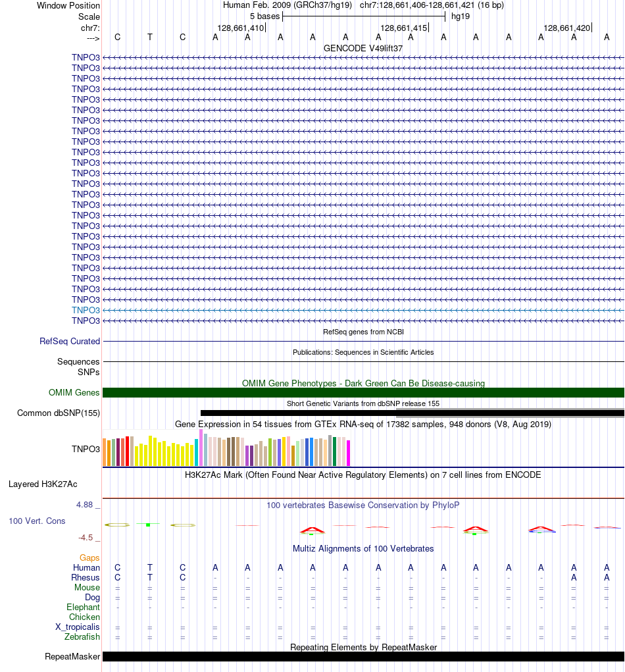Click the 'chr7:' ruler label
Viewport: 625px width, 672px height.
(x=90, y=28)
